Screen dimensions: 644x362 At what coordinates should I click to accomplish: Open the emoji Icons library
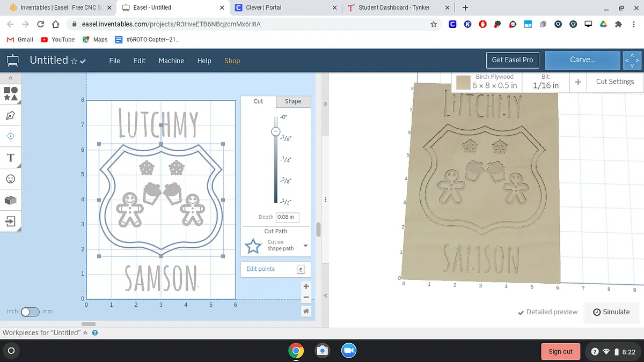coord(11,179)
